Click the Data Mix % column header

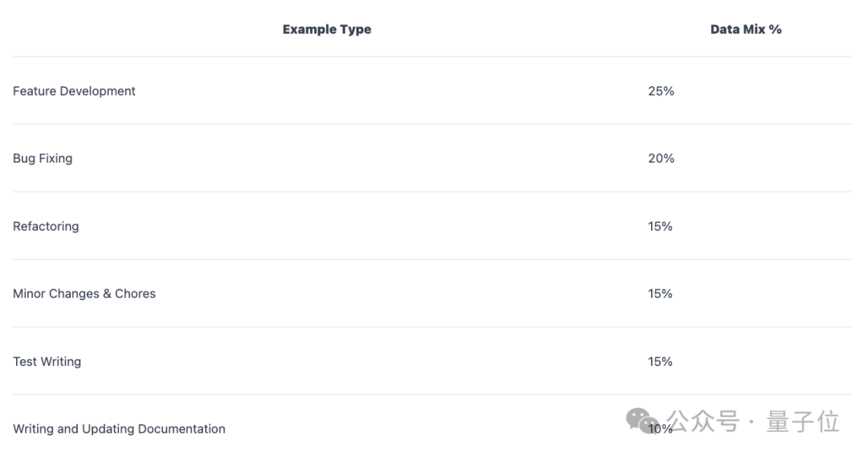click(745, 30)
